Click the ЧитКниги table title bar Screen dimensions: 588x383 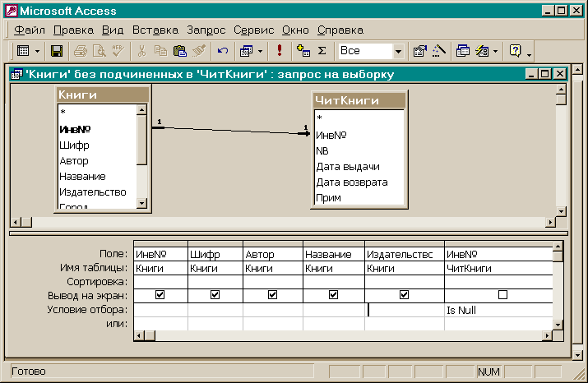tap(359, 100)
